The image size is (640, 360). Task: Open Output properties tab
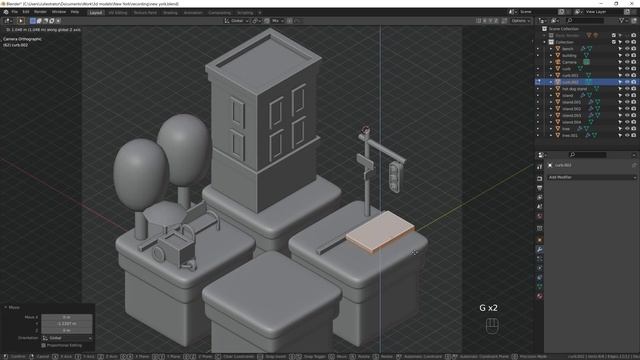click(x=540, y=188)
